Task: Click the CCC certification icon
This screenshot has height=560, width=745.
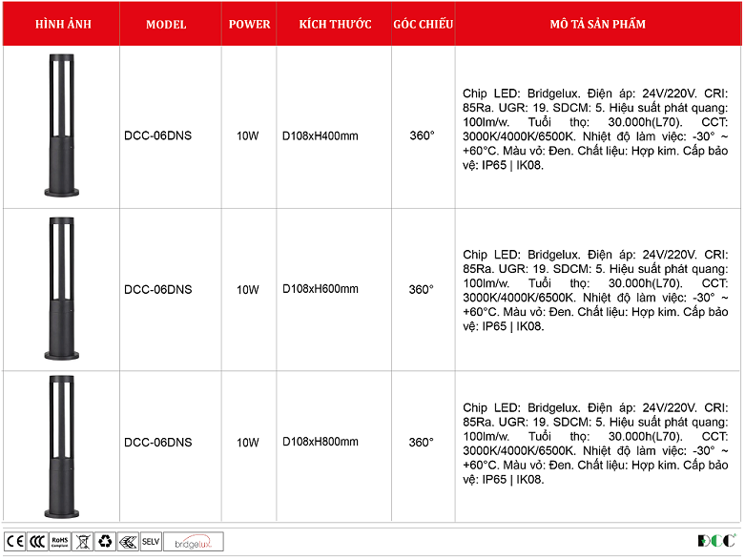Action: point(37,541)
